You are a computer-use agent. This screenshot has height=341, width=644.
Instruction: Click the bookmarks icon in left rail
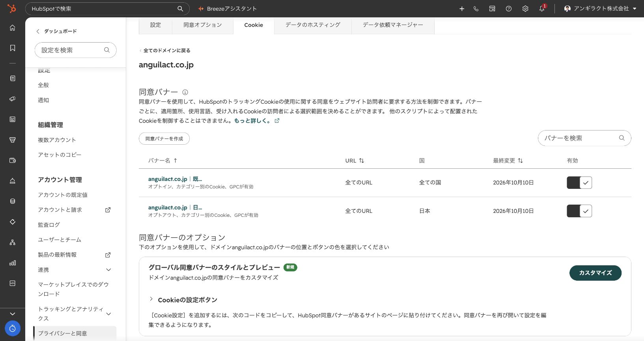13,48
